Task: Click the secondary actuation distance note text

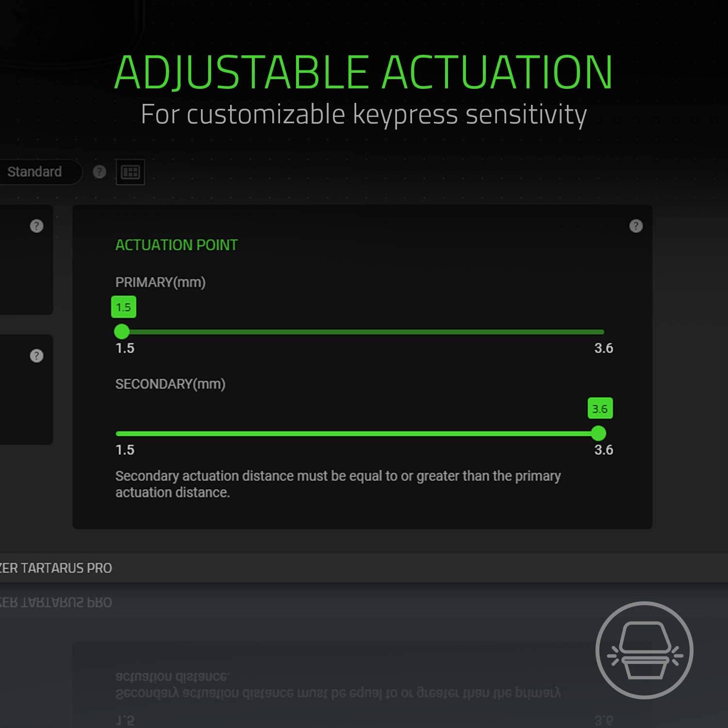Action: [x=337, y=484]
